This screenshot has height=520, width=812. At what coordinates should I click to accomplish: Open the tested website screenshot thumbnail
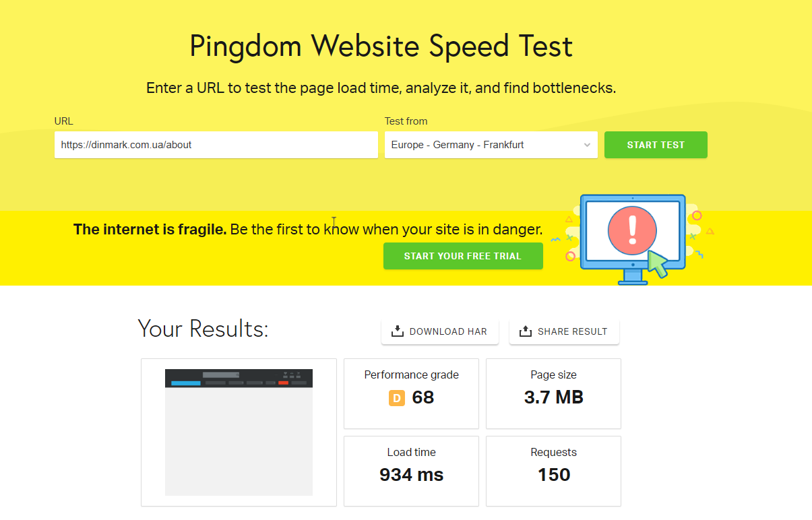(x=239, y=432)
